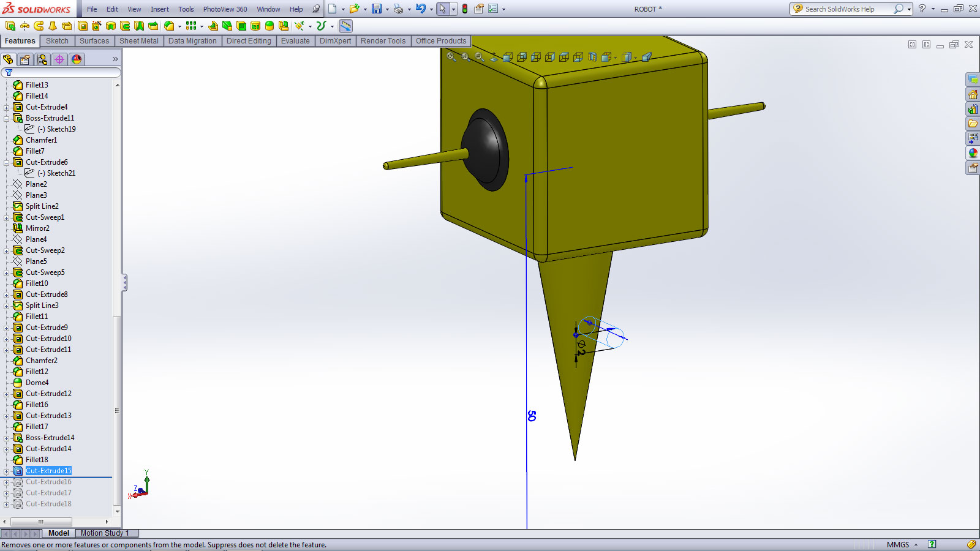Click the Linear Pattern tool icon
980x551 pixels.
[x=191, y=26]
